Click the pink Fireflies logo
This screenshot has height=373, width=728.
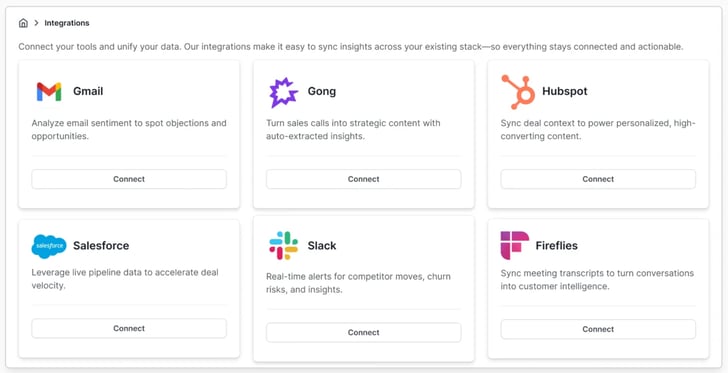(514, 245)
